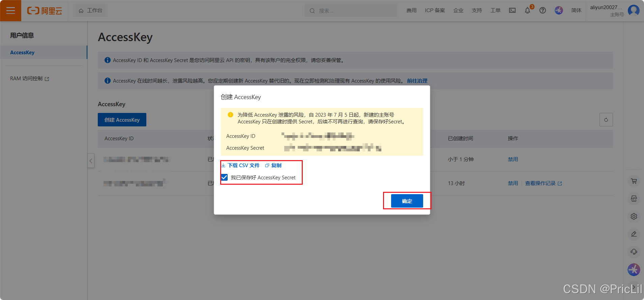Open RAM 访问控制 link
The image size is (644, 300).
tap(30, 79)
